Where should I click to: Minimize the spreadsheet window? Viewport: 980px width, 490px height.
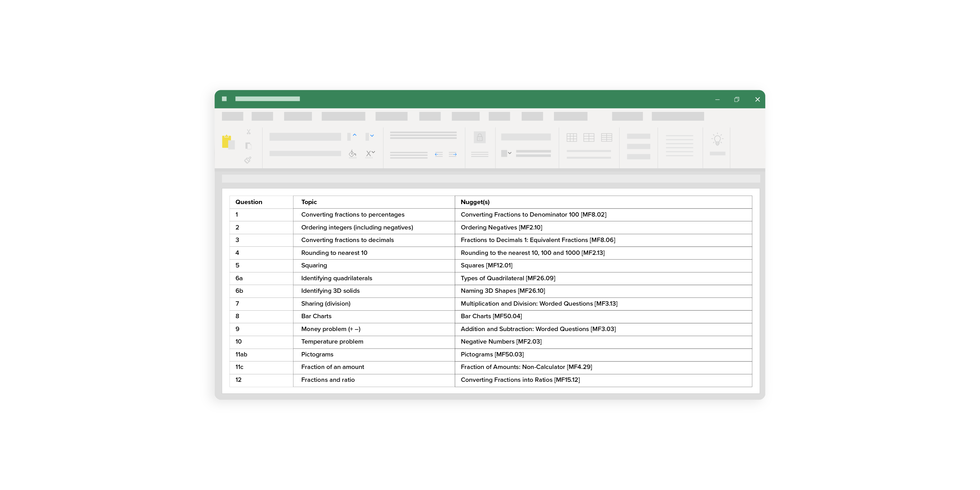point(718,100)
